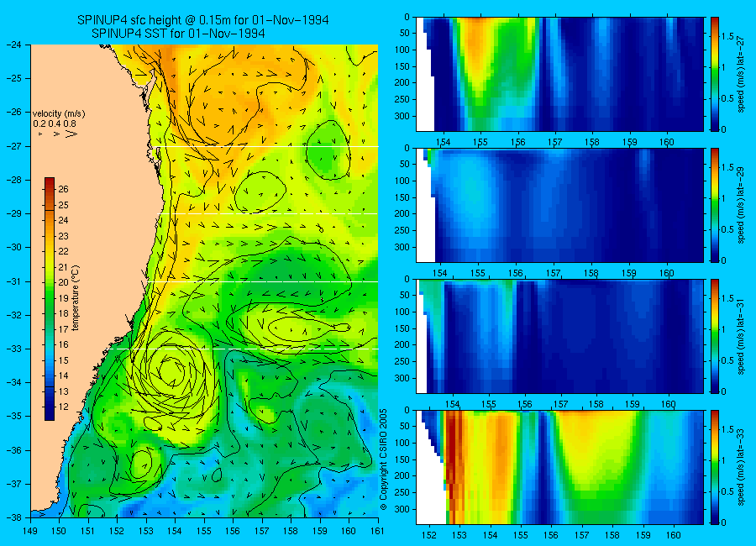The image size is (756, 546).
Task: Click the "-38" latitude label on the map axis
Action: 14,517
